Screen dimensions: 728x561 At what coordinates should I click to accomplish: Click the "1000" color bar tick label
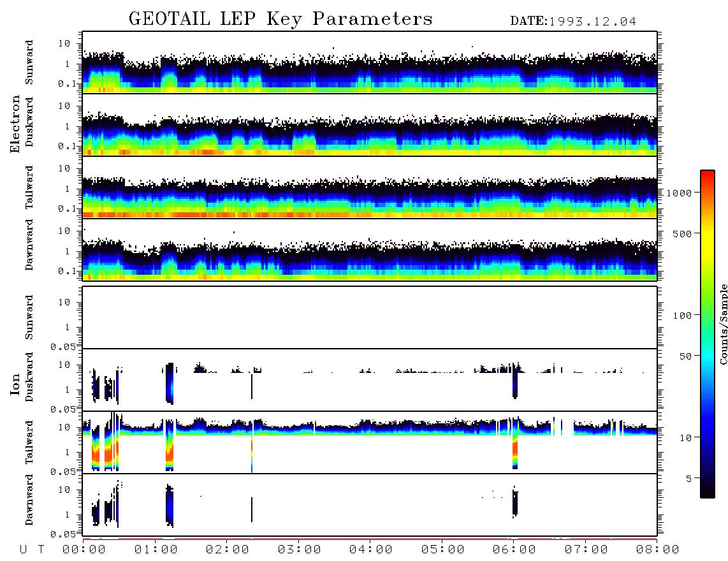point(679,193)
